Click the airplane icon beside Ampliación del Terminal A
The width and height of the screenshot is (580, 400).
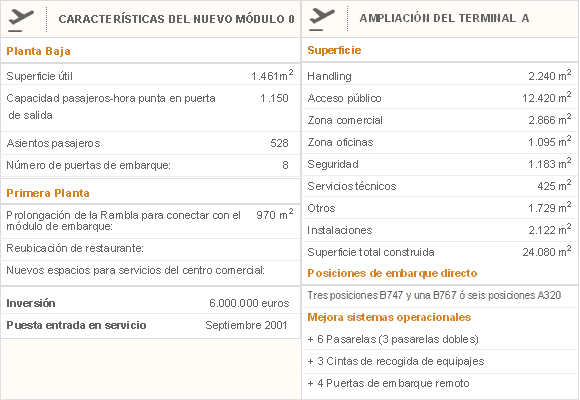click(322, 19)
